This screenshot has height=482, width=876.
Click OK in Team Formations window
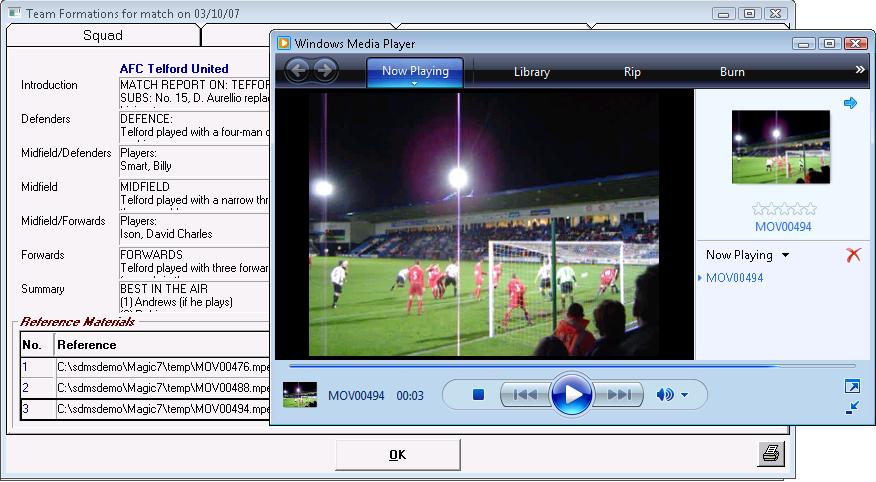(x=398, y=455)
